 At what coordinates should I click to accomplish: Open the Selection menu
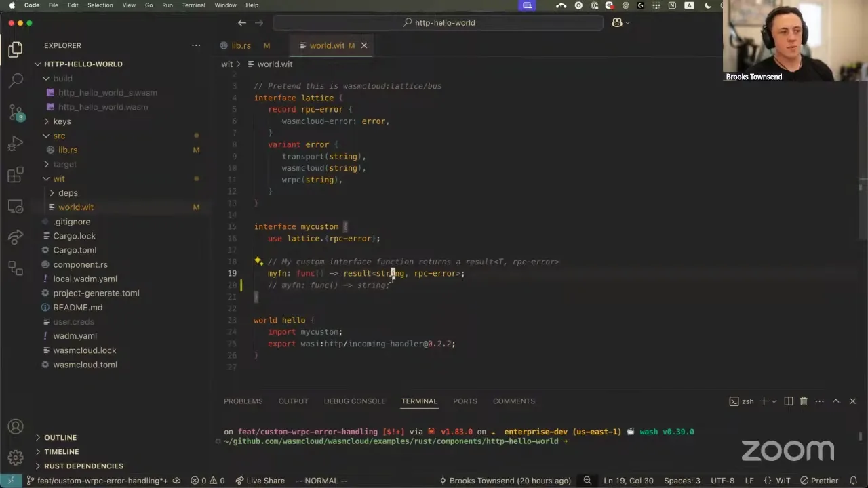100,5
